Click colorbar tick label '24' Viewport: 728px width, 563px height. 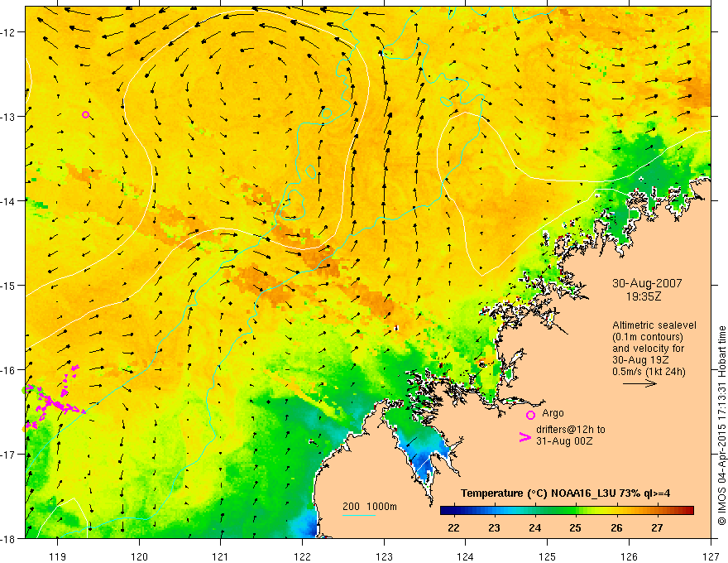pyautogui.click(x=535, y=527)
